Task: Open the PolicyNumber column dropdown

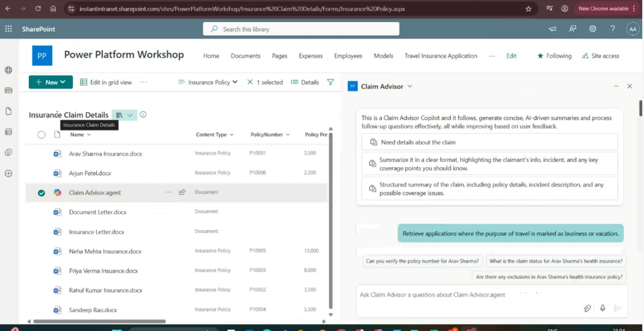Action: click(270, 134)
